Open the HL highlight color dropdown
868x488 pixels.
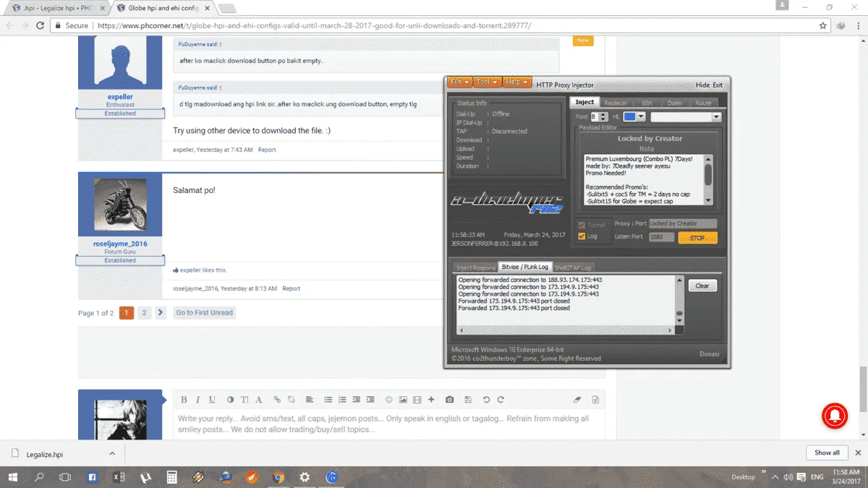pos(642,116)
